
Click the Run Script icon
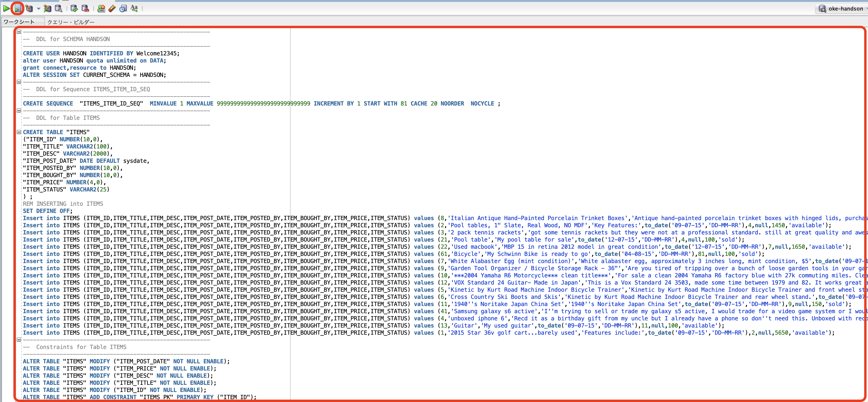coord(17,8)
